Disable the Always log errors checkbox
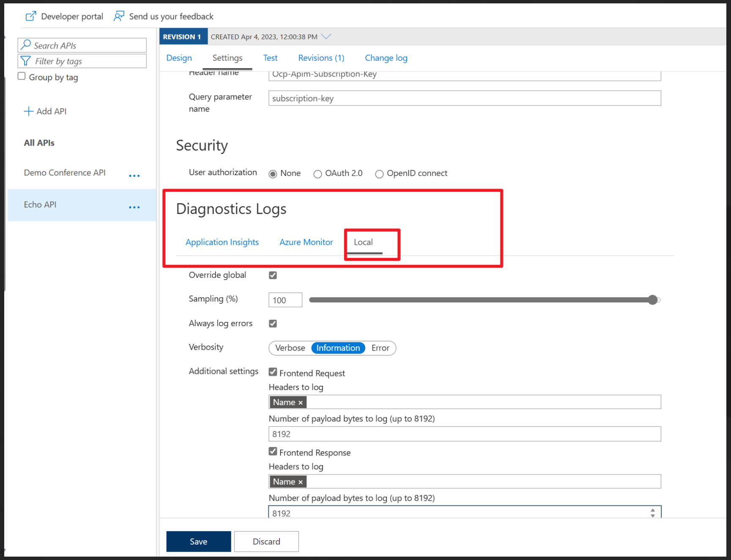Screen dimensions: 731x560 click(273, 324)
